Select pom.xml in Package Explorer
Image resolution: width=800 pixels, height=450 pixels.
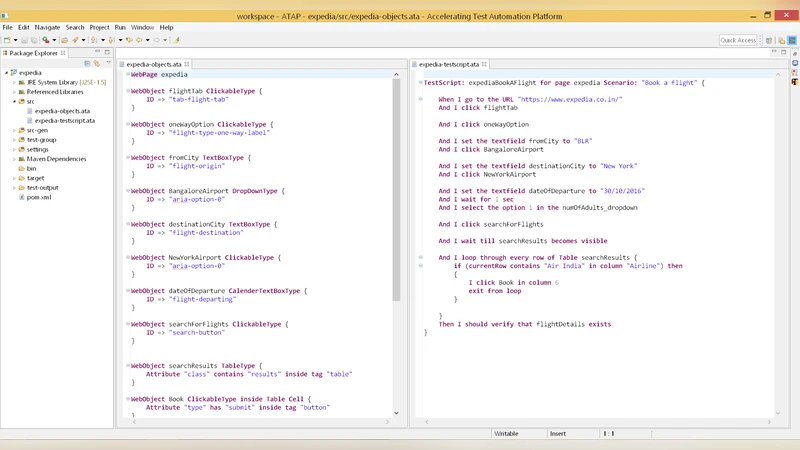tap(39, 197)
